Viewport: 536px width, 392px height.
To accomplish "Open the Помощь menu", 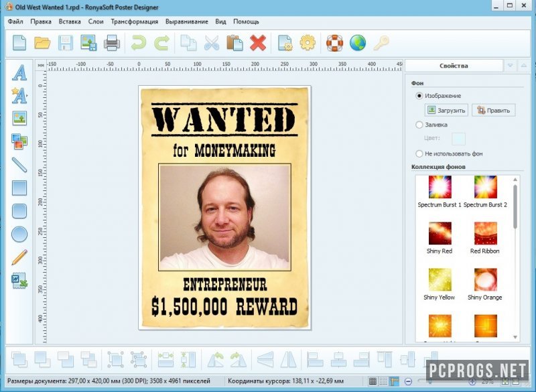I will coord(246,21).
